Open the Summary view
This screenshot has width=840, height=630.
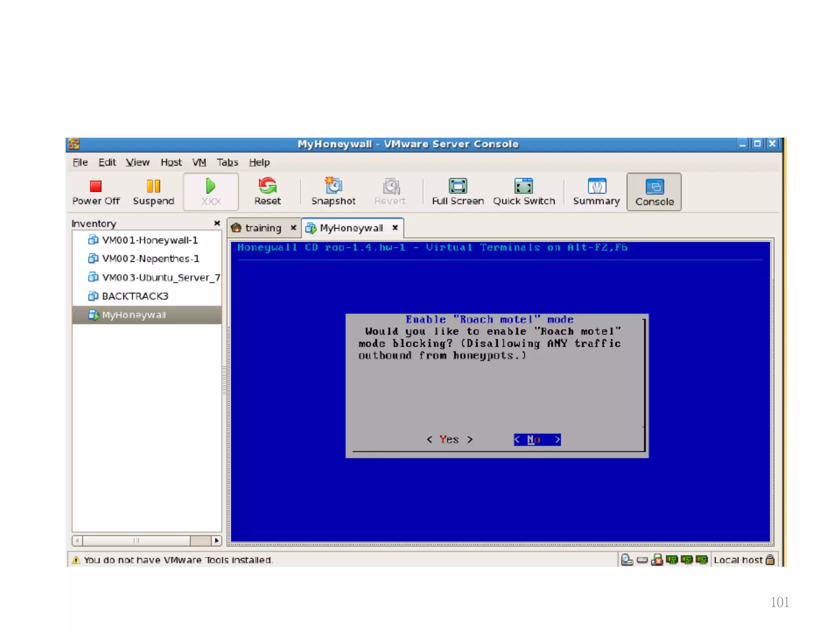(596, 187)
